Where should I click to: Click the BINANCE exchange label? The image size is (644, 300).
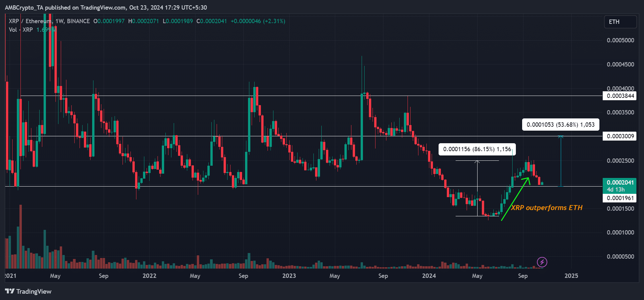78,21
